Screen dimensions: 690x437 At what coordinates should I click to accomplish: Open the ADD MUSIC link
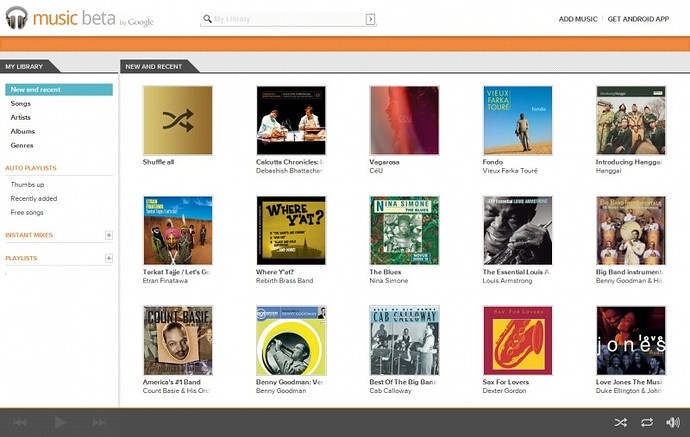[578, 19]
